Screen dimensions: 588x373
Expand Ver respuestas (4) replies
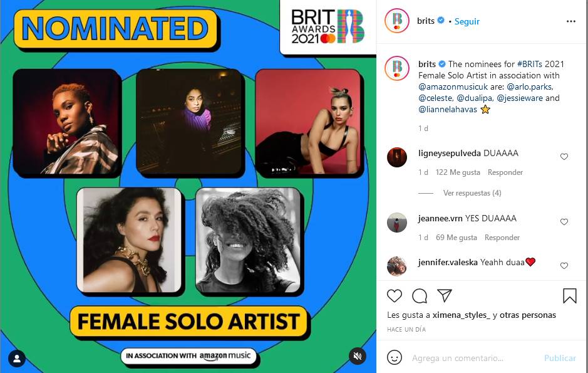(472, 193)
